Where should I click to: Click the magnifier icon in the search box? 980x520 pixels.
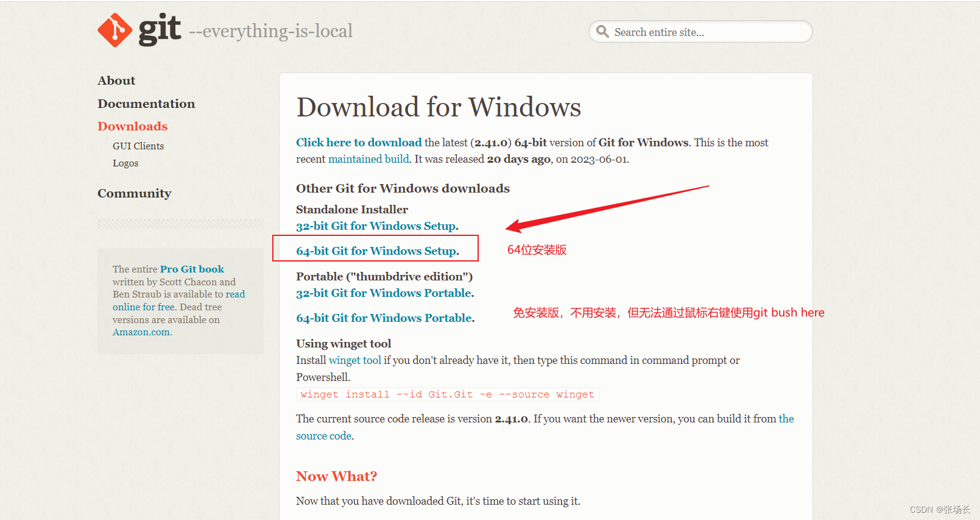pos(602,32)
